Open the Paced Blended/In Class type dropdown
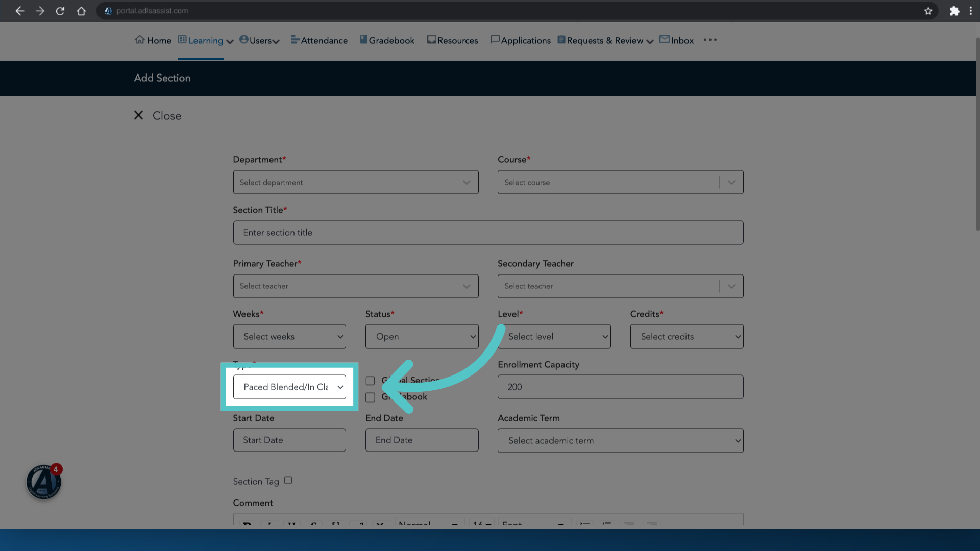Screen dimensions: 980x551 click(289, 387)
